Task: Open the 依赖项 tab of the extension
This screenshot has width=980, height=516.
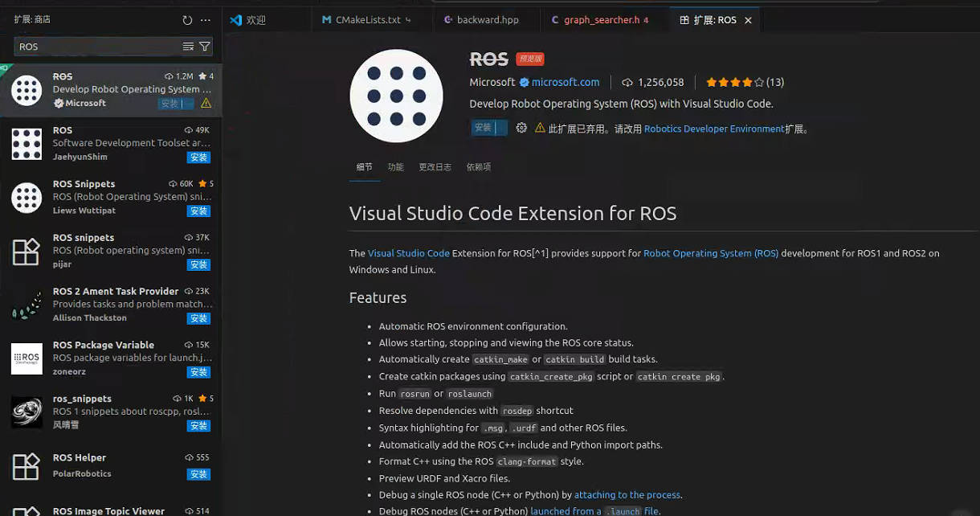Action: click(477, 167)
